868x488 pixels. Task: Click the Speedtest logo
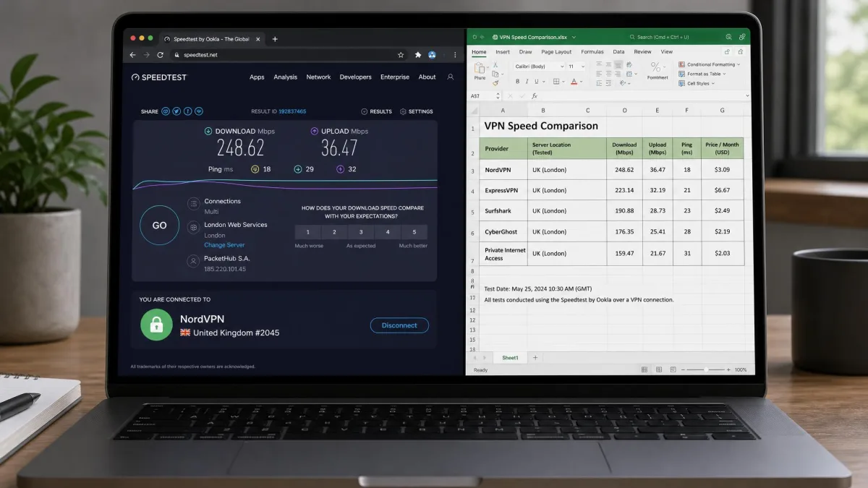[x=159, y=77]
